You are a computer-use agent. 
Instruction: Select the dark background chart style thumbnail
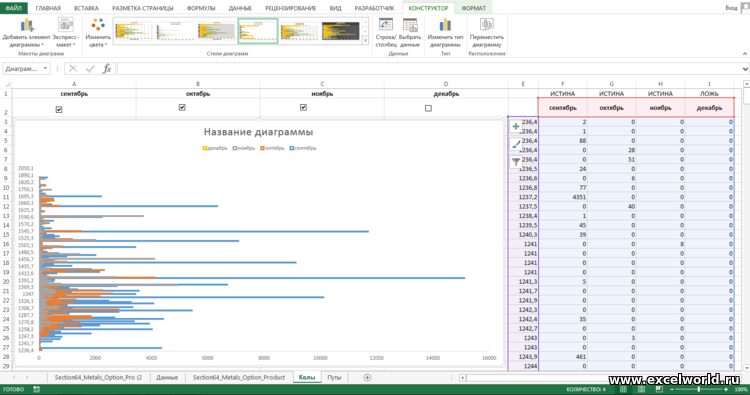point(341,31)
